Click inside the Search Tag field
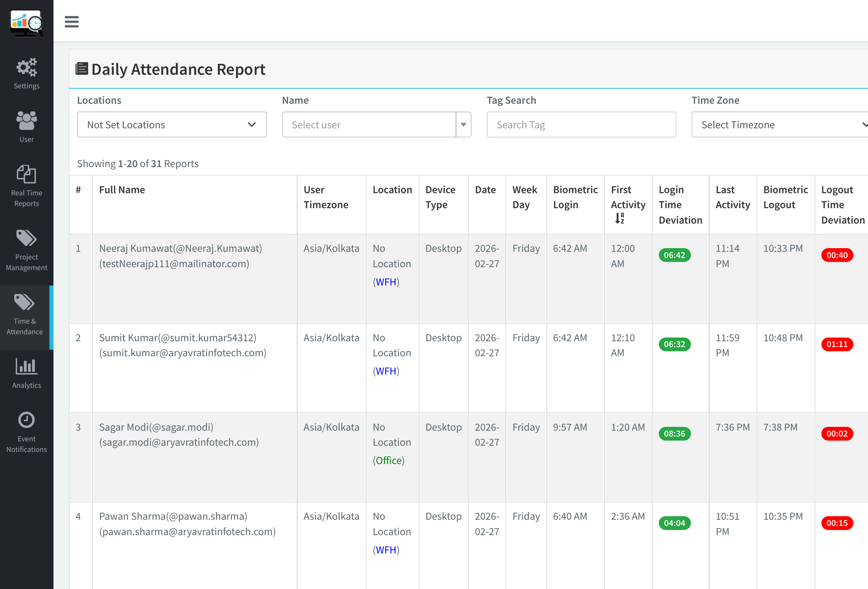 click(581, 125)
